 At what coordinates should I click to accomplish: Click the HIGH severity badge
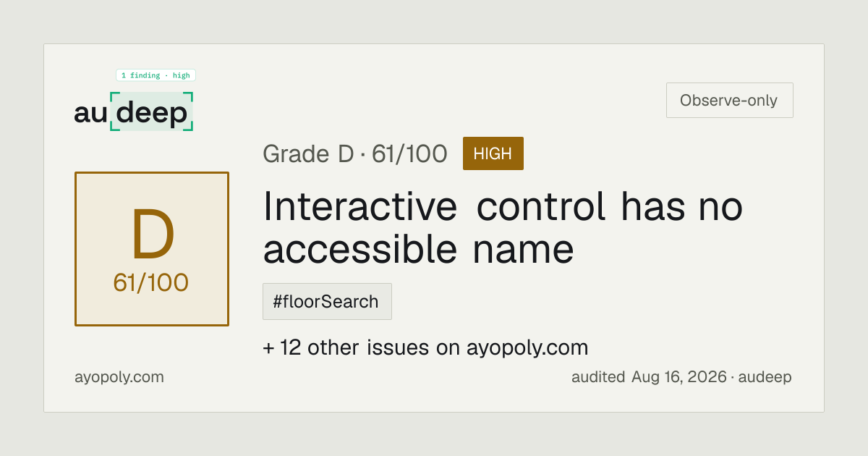click(493, 153)
